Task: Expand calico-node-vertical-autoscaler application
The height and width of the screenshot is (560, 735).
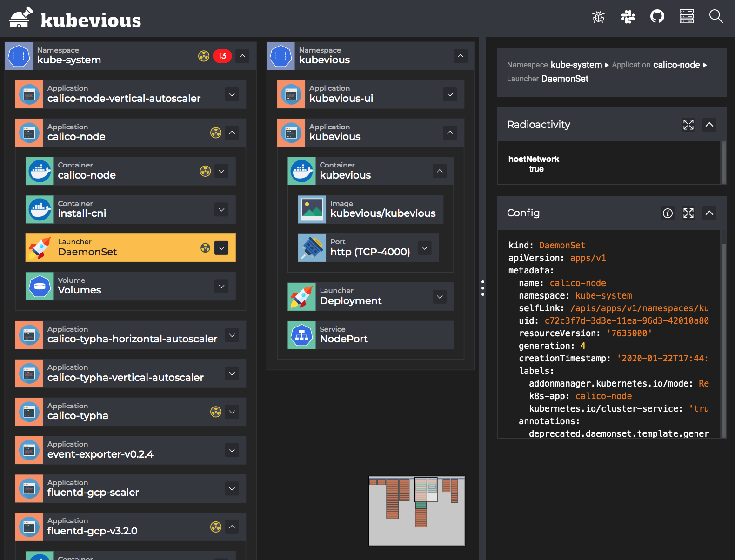Action: click(x=232, y=95)
